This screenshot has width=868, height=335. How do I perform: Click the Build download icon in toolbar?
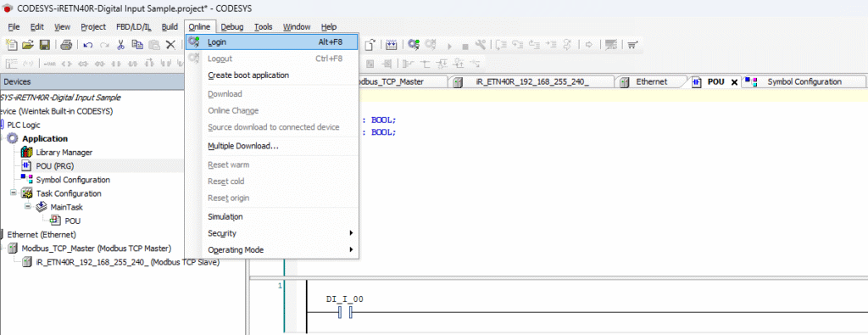tap(392, 45)
